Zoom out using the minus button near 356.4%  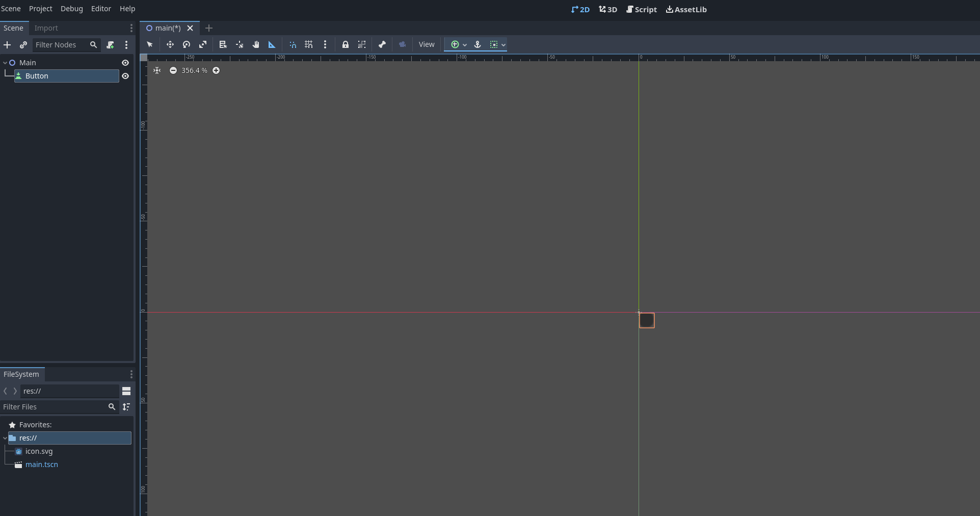[173, 70]
